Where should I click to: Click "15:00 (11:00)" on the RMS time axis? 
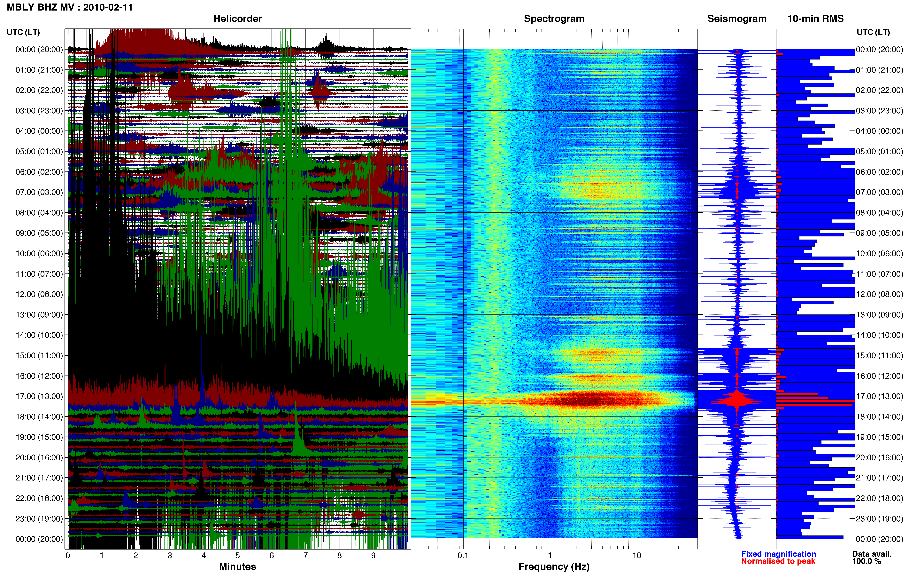tap(880, 355)
